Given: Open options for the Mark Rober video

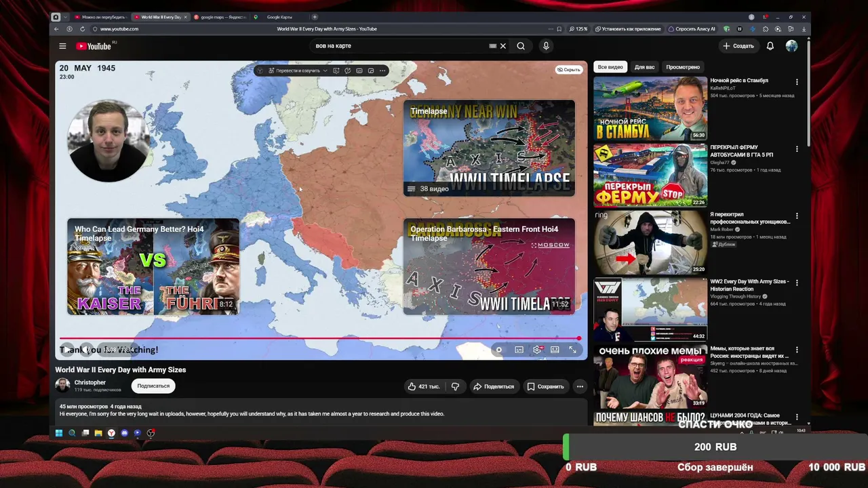Looking at the screenshot, I should [797, 216].
